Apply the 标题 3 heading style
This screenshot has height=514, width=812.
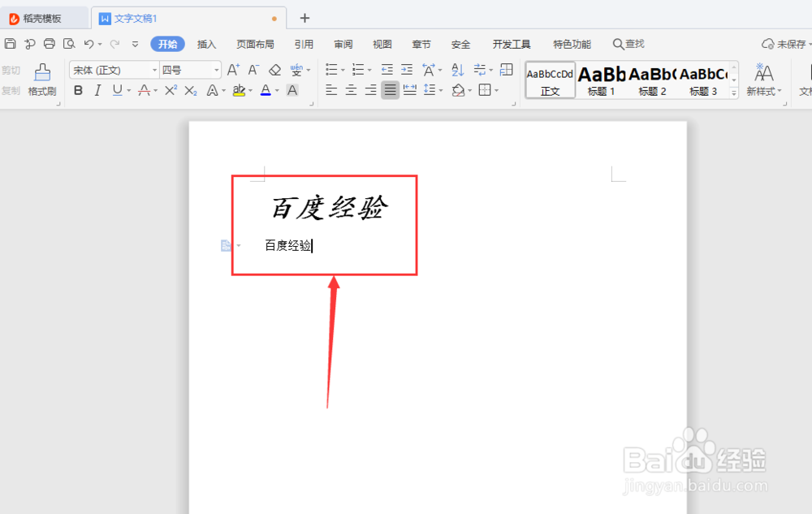(x=703, y=80)
